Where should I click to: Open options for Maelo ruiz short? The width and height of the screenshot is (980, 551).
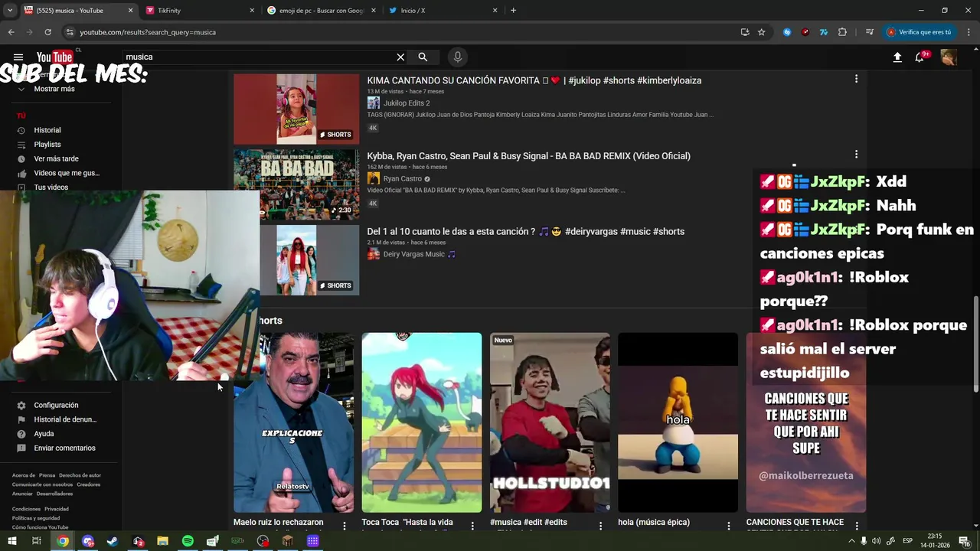pos(345,526)
